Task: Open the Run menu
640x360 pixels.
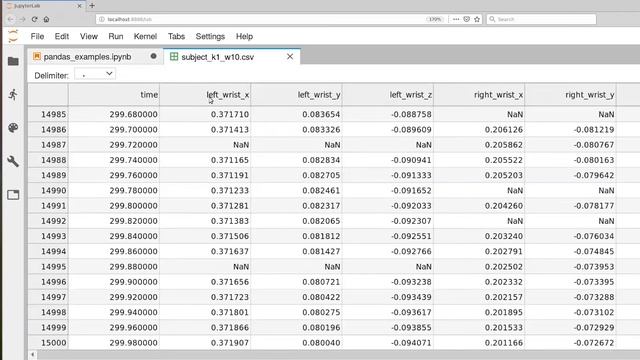Action: pyautogui.click(x=116, y=36)
